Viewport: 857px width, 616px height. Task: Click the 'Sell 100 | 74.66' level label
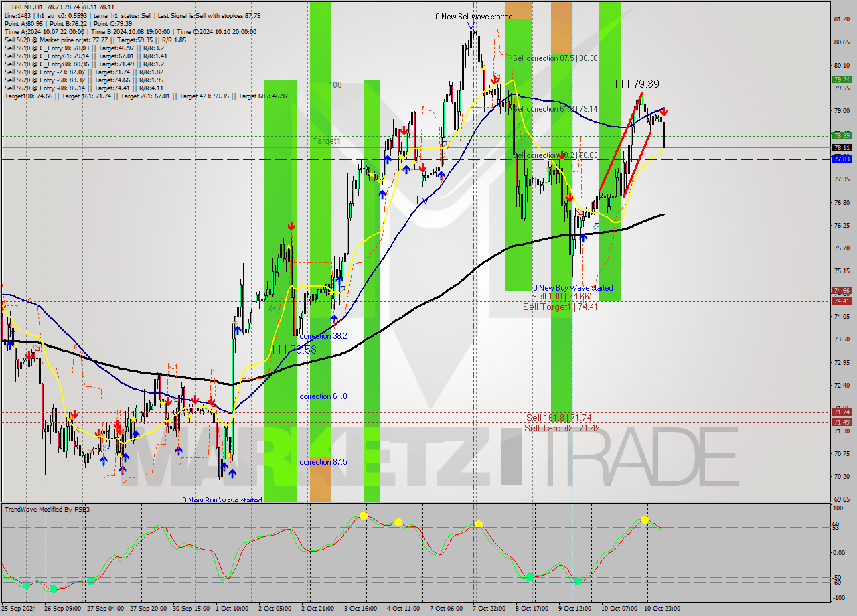(560, 296)
